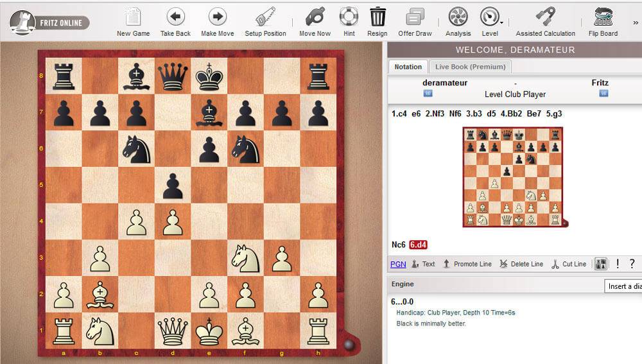Expand toolbar overflow chevron
The width and height of the screenshot is (642, 364).
click(x=636, y=22)
